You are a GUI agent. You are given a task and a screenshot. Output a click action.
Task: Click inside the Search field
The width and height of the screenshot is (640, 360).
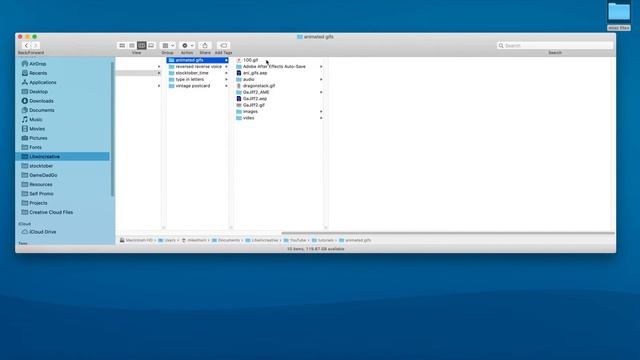[555, 45]
